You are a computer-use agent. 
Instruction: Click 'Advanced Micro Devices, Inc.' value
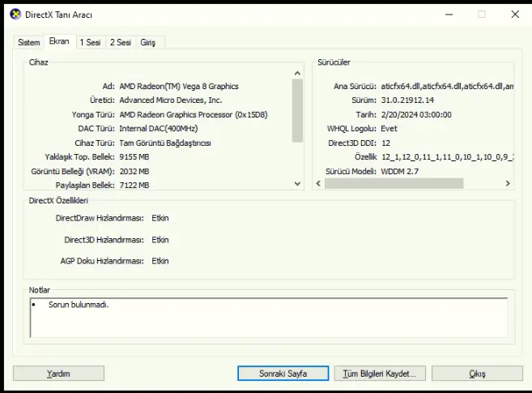(171, 100)
